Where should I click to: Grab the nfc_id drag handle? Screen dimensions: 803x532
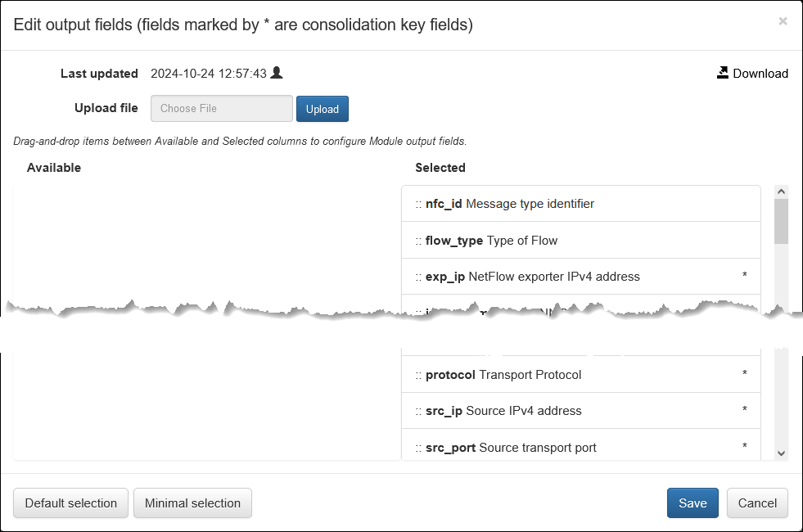click(418, 204)
